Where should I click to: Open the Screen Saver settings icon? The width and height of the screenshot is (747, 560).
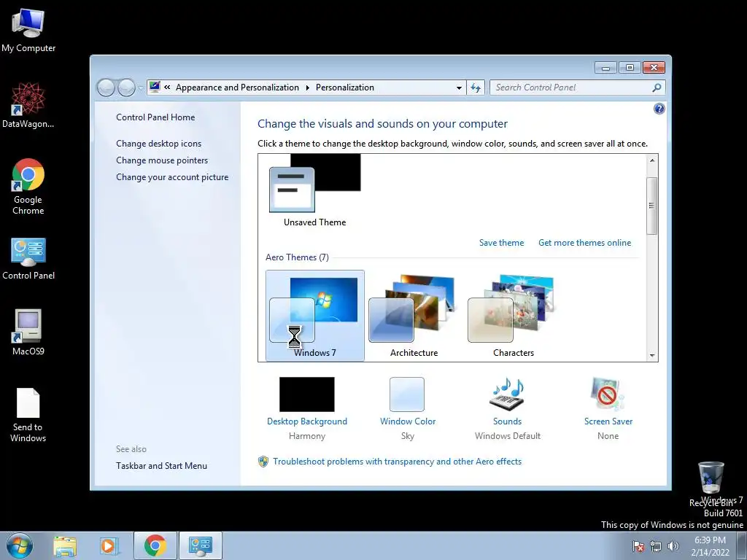point(608,394)
